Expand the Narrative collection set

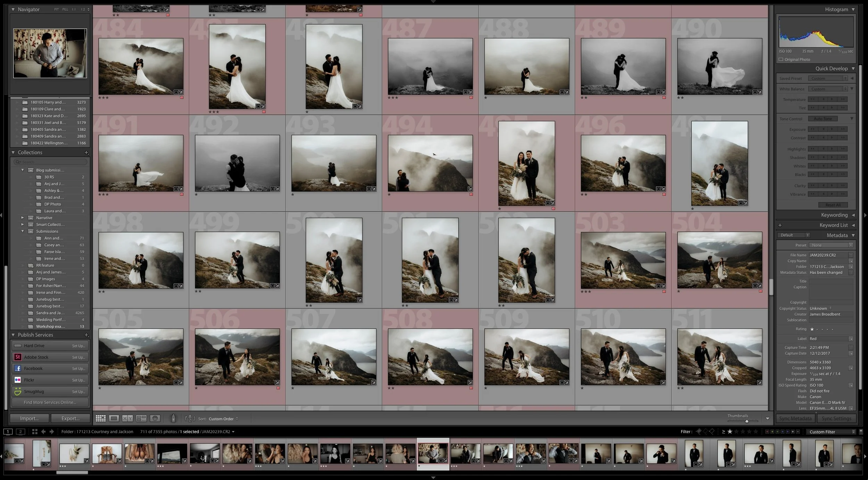(x=23, y=218)
